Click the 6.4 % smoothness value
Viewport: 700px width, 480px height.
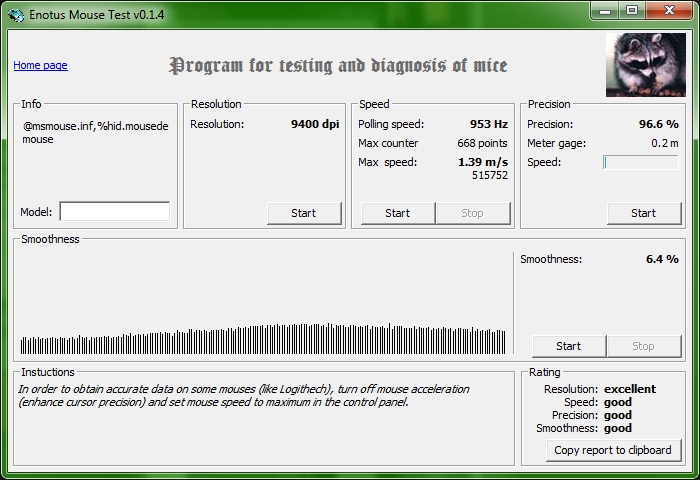click(x=662, y=259)
